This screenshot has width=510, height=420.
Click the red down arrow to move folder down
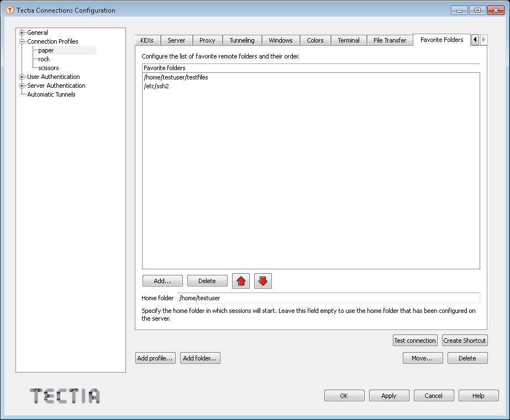click(x=263, y=281)
